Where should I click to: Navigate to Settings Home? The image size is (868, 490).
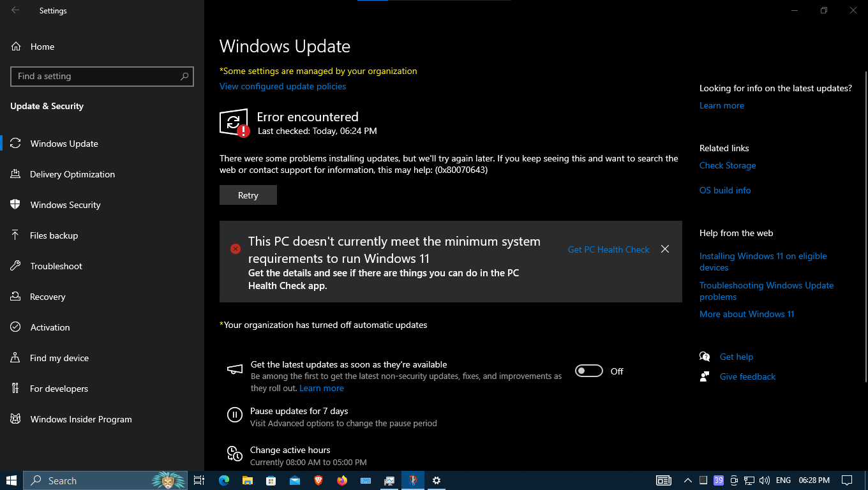(41, 46)
